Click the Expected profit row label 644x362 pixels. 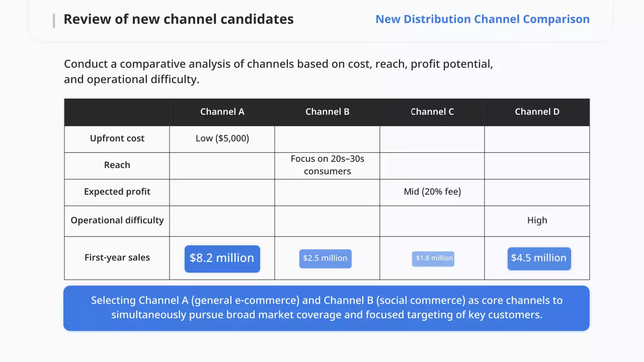117,192
